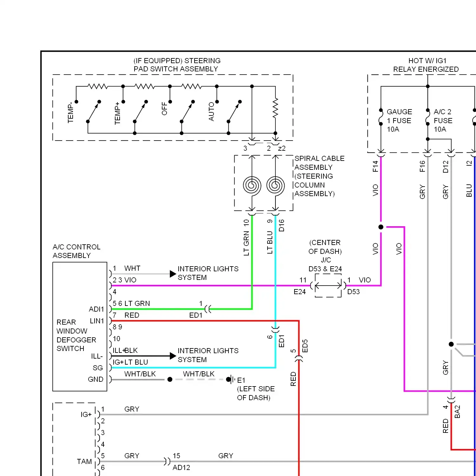Click the 5 6 LT GRN wire label
Image resolution: width=476 pixels, height=476 pixels.
pos(131,303)
